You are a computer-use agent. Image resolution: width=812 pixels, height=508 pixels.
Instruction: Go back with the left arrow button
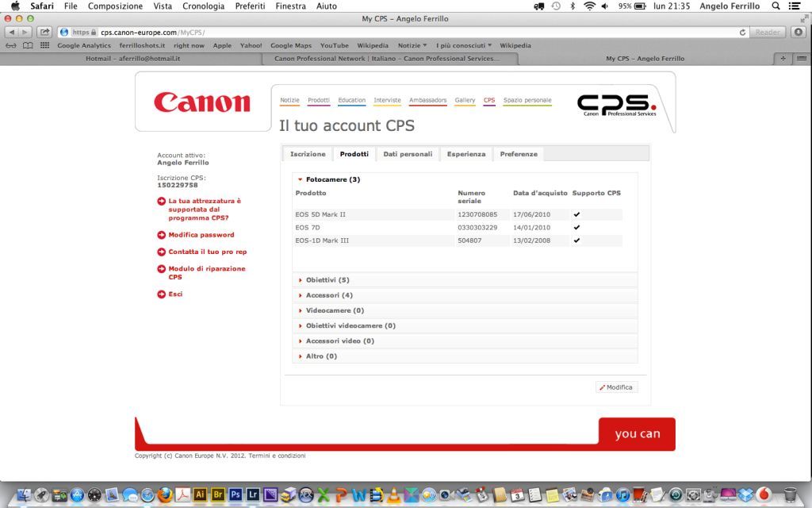point(11,32)
